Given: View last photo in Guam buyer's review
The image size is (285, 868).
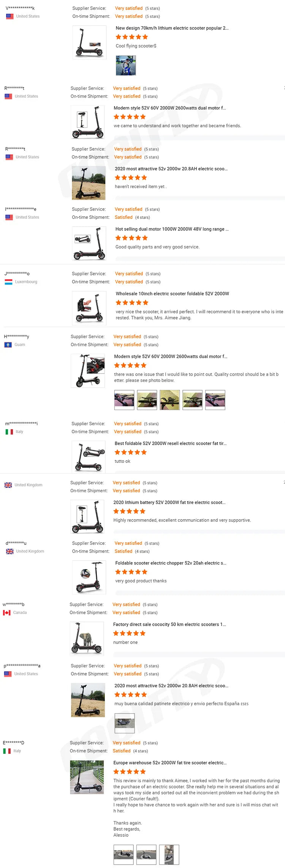Looking at the screenshot, I should tap(215, 400).
